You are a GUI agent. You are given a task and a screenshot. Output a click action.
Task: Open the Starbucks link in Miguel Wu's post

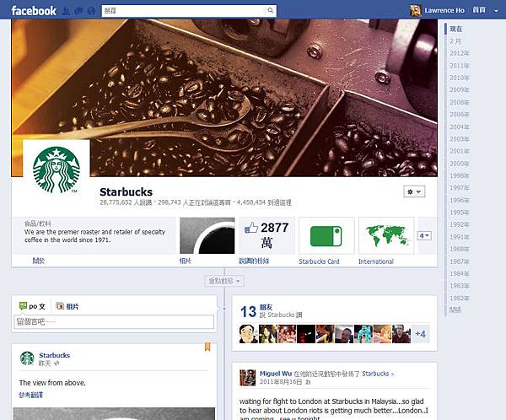click(x=375, y=374)
